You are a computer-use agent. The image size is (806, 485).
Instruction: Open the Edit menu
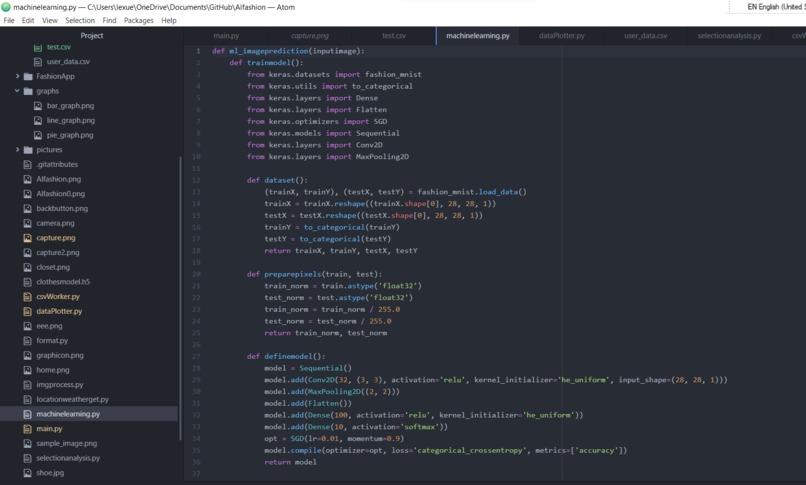(28, 21)
